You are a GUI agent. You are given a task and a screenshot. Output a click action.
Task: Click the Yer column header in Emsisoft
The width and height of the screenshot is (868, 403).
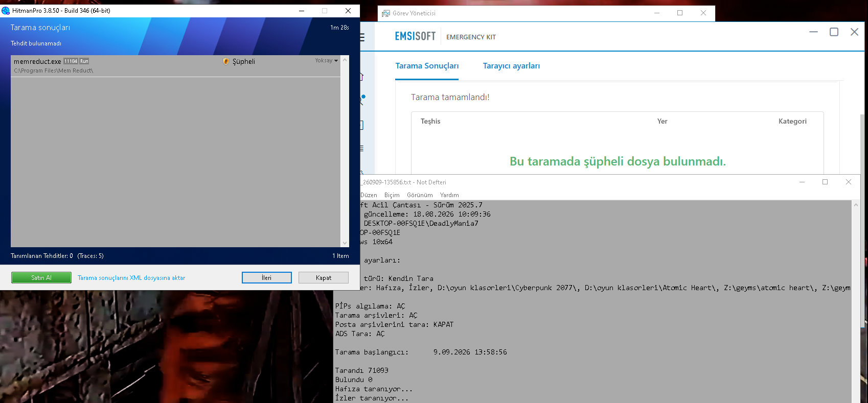point(663,121)
